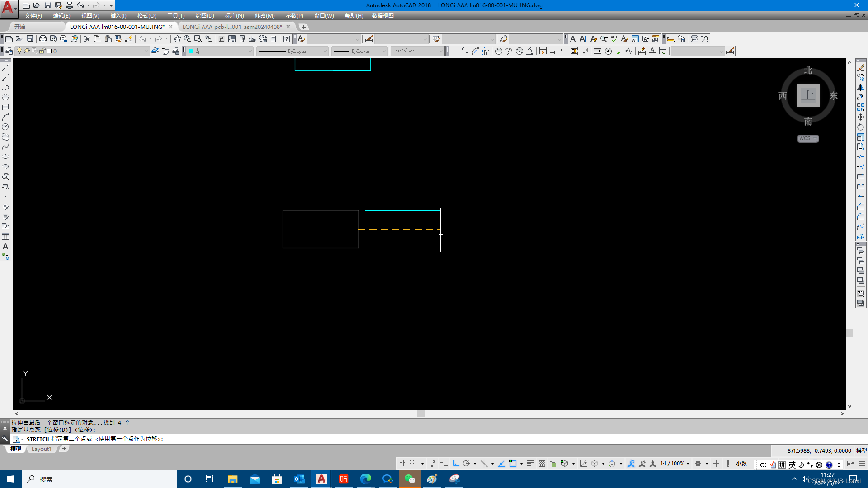Click the Move tool in modify toolbar
Screen dimensions: 868x488
click(861, 117)
